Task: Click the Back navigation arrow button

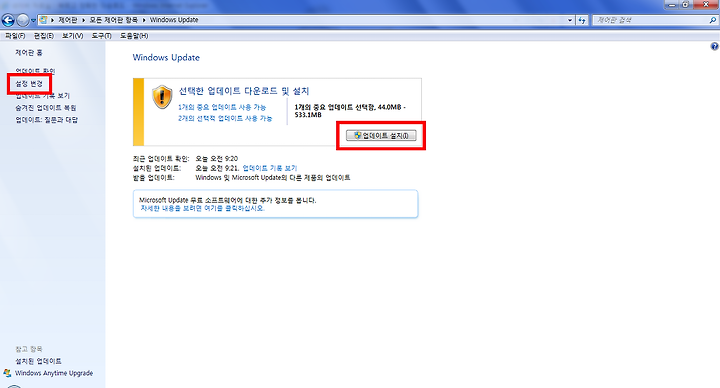Action: click(x=8, y=20)
